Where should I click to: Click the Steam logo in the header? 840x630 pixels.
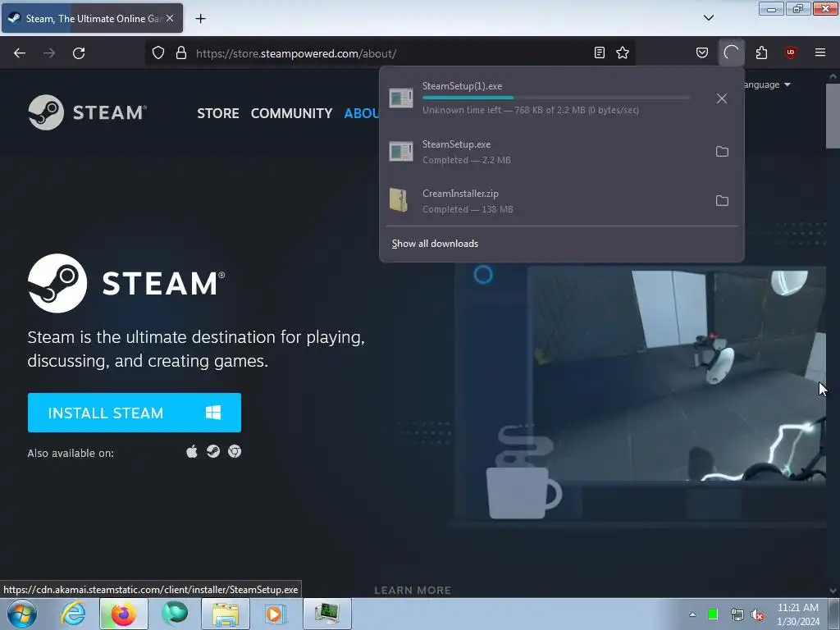(87, 112)
